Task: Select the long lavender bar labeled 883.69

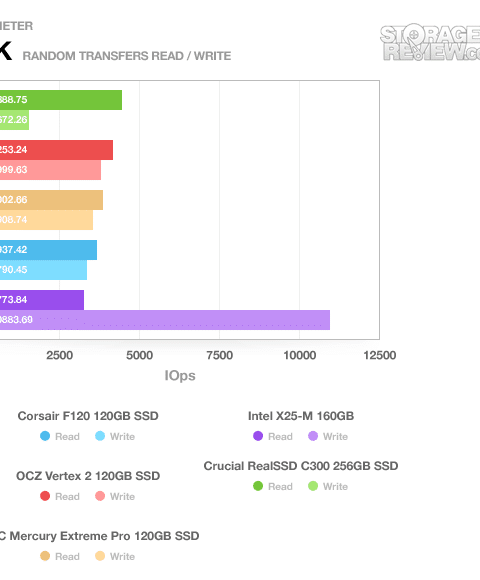Action: pos(165,320)
